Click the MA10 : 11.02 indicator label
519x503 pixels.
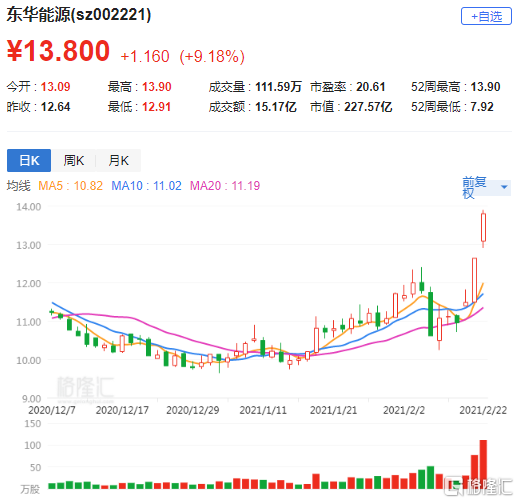pyautogui.click(x=146, y=185)
